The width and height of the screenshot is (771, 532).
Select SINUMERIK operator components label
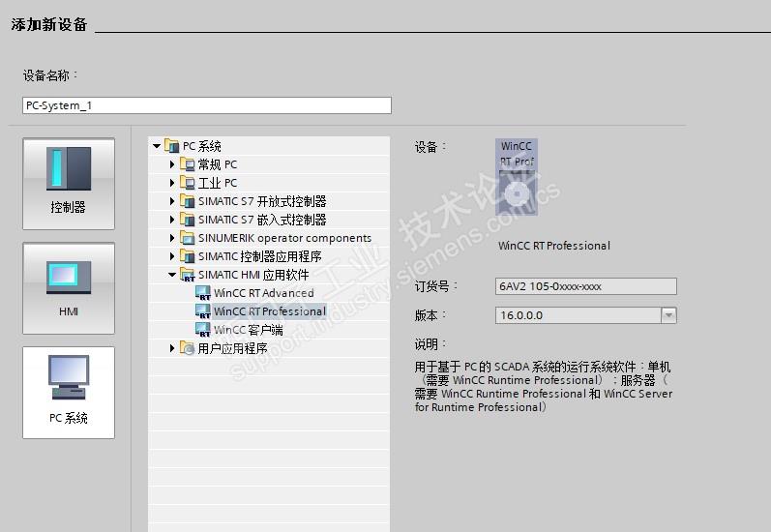(x=284, y=238)
